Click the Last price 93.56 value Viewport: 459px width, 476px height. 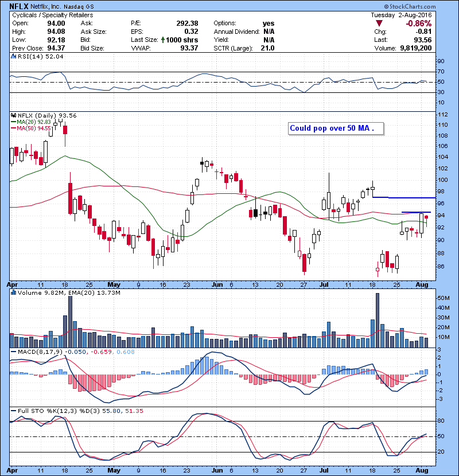point(422,40)
